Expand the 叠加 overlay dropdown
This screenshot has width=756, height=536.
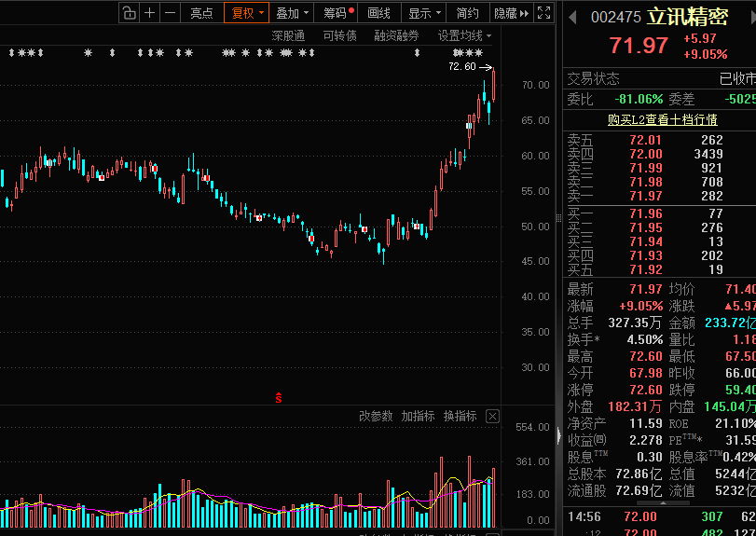click(292, 13)
